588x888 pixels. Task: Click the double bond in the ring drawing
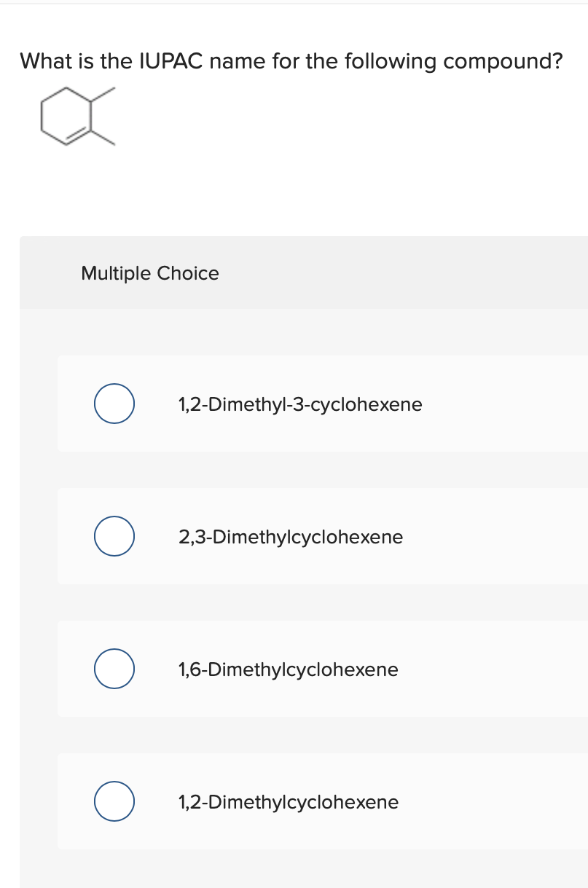click(79, 137)
